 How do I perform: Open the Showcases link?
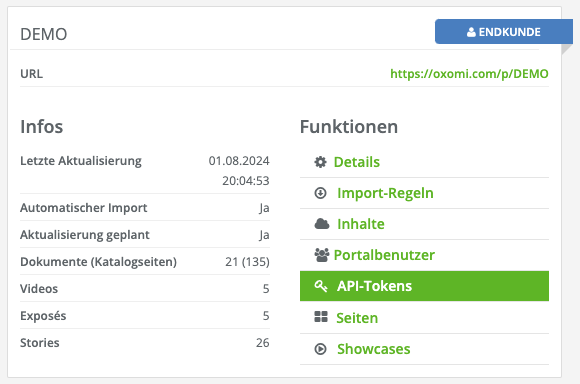(374, 349)
